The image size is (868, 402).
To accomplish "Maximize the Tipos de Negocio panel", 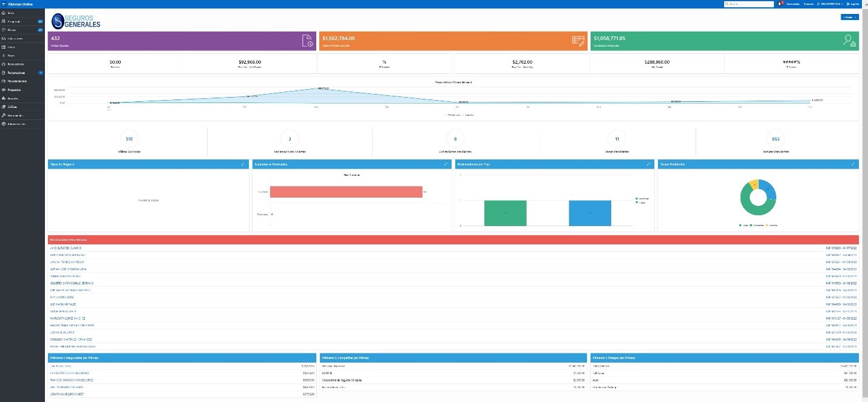I will pyautogui.click(x=243, y=164).
